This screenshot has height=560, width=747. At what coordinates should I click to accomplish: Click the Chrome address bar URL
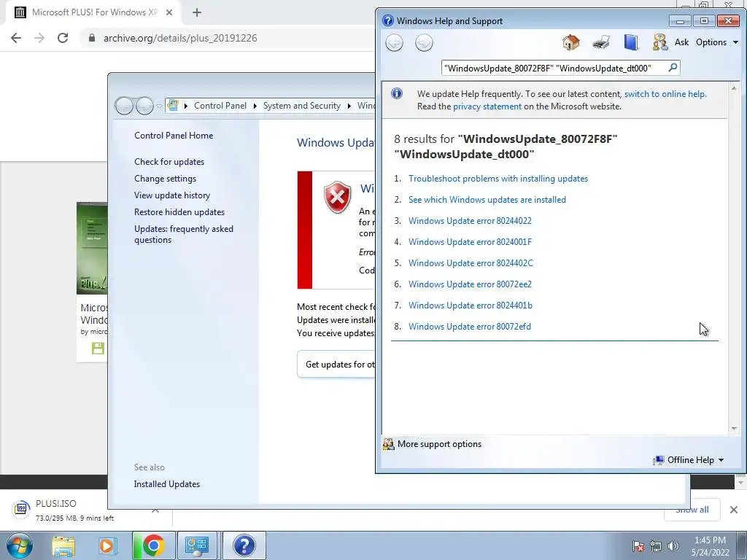pos(180,38)
